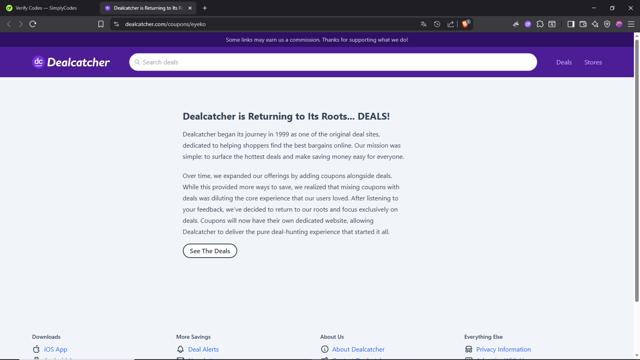The height and width of the screenshot is (360, 640).
Task: Open a new browser tab
Action: tap(205, 8)
